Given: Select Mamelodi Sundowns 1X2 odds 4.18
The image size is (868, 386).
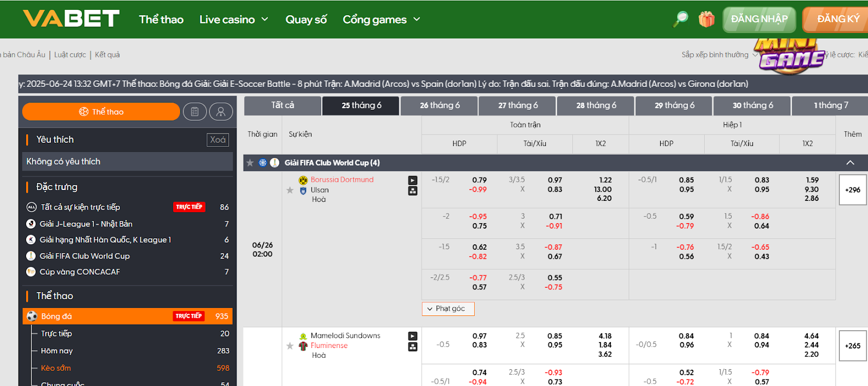Looking at the screenshot, I should 605,336.
